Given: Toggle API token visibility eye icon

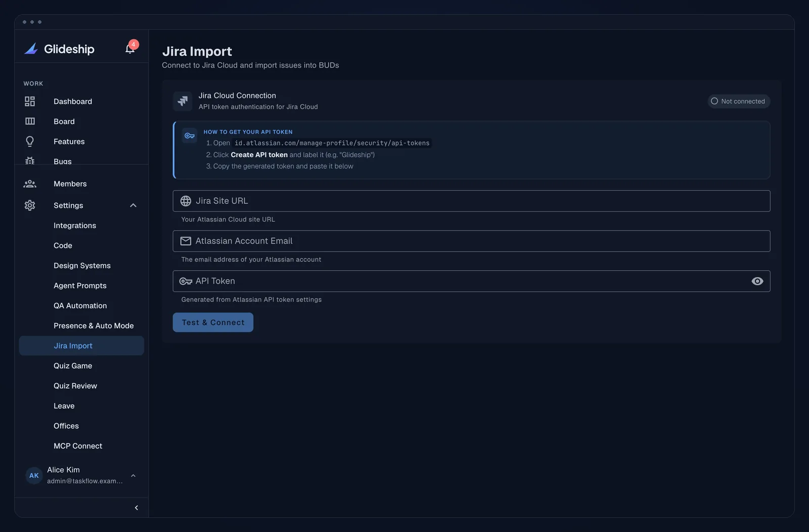Looking at the screenshot, I should (x=757, y=281).
